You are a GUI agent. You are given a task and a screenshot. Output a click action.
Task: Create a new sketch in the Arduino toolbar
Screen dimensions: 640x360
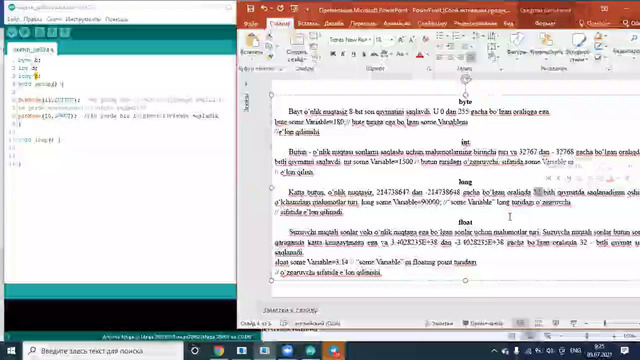(x=40, y=32)
